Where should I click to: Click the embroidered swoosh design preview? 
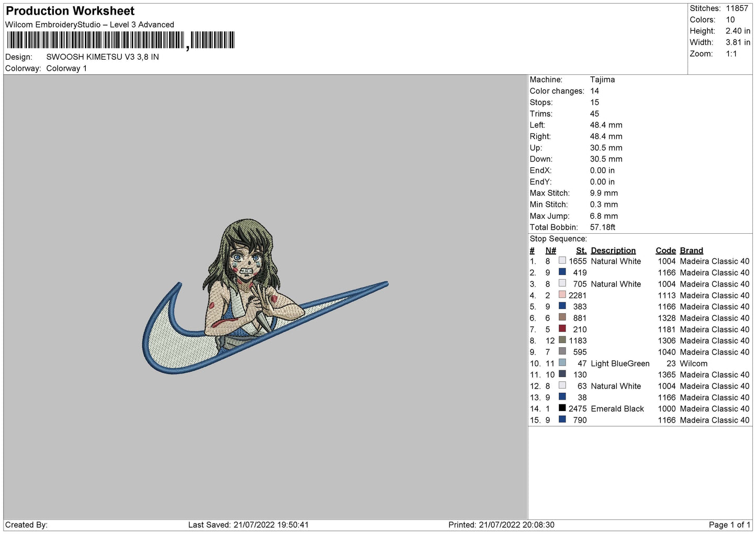265,297
